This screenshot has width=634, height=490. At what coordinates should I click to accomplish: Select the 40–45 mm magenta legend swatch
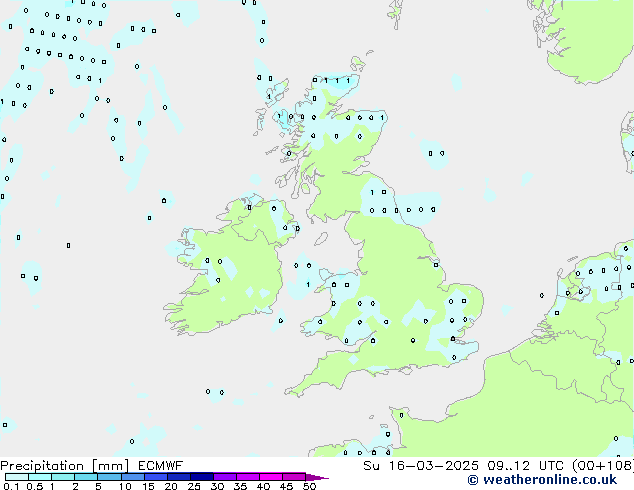[x=271, y=477]
